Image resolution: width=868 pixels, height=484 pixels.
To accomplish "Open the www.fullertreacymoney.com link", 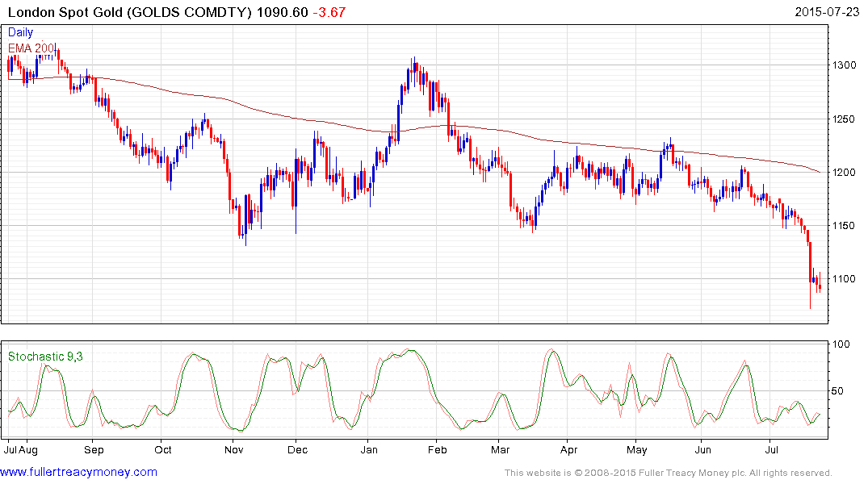I will pyautogui.click(x=78, y=472).
